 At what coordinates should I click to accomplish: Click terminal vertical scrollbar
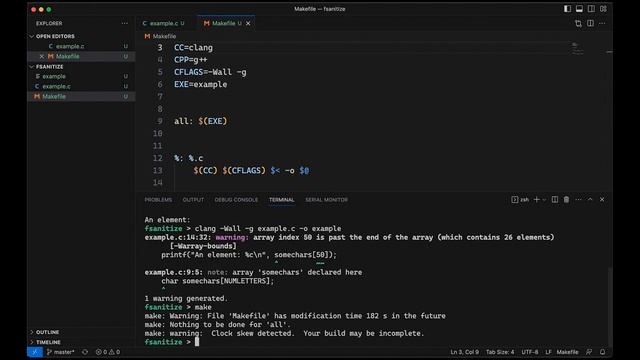(x=610, y=306)
